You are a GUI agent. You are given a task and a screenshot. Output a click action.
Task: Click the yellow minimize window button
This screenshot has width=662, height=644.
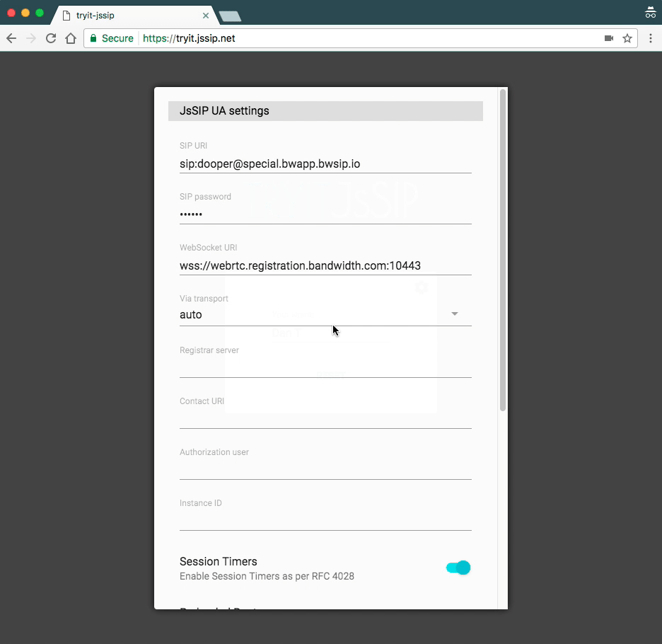pyautogui.click(x=25, y=13)
